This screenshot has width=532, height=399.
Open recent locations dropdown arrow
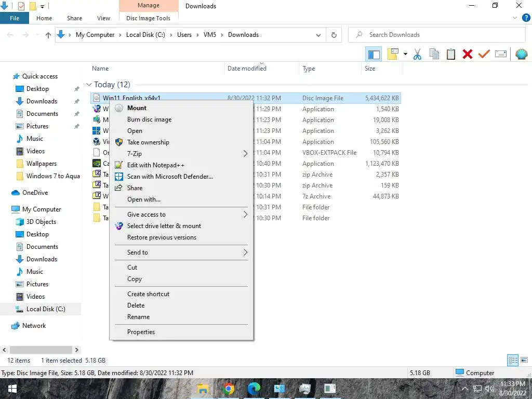(x=37, y=35)
